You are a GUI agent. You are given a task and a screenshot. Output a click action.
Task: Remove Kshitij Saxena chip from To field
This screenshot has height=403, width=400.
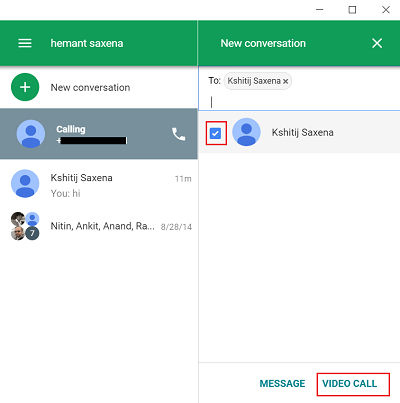(x=286, y=81)
